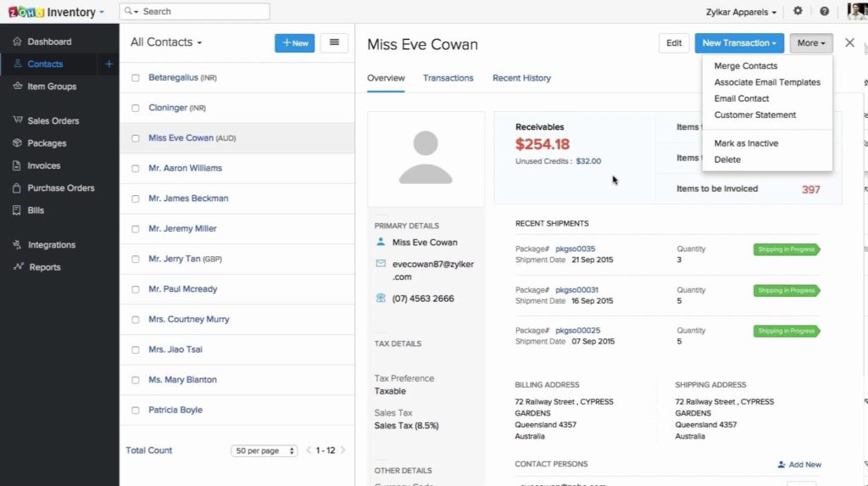Close the contact detail panel
Image resolution: width=868 pixels, height=486 pixels.
click(849, 43)
